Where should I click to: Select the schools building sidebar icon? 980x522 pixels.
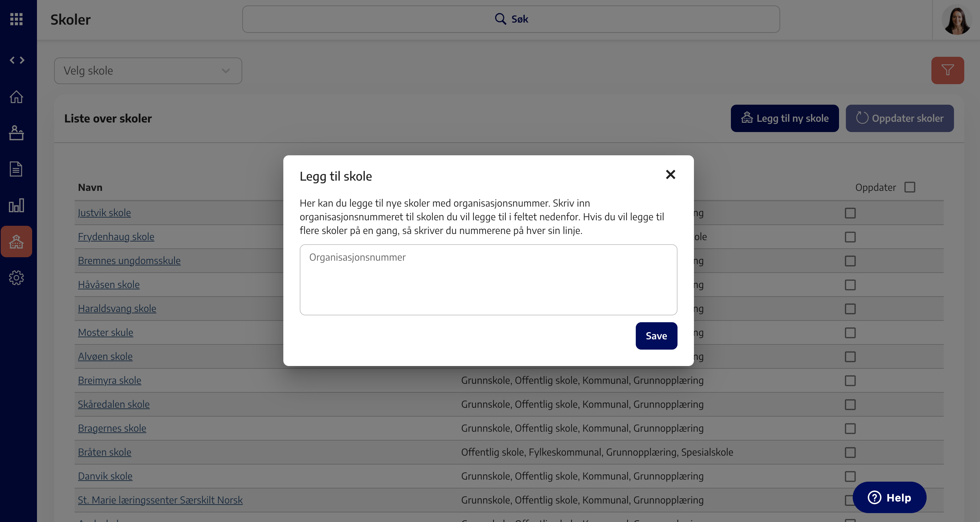pos(16,242)
